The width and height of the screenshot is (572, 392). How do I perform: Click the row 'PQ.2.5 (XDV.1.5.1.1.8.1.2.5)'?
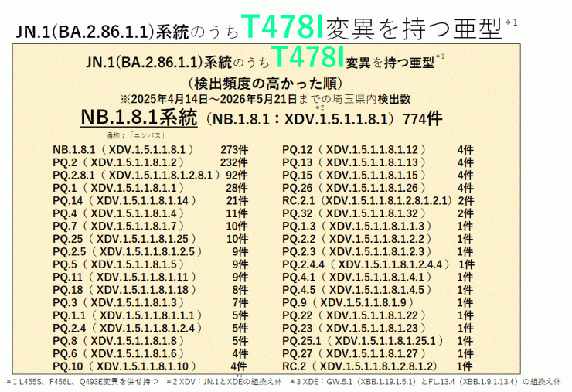(150, 252)
